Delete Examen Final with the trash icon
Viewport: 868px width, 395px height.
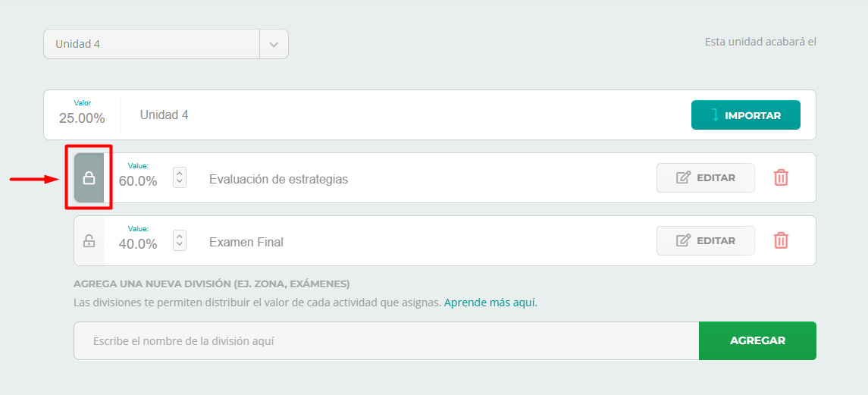(781, 240)
